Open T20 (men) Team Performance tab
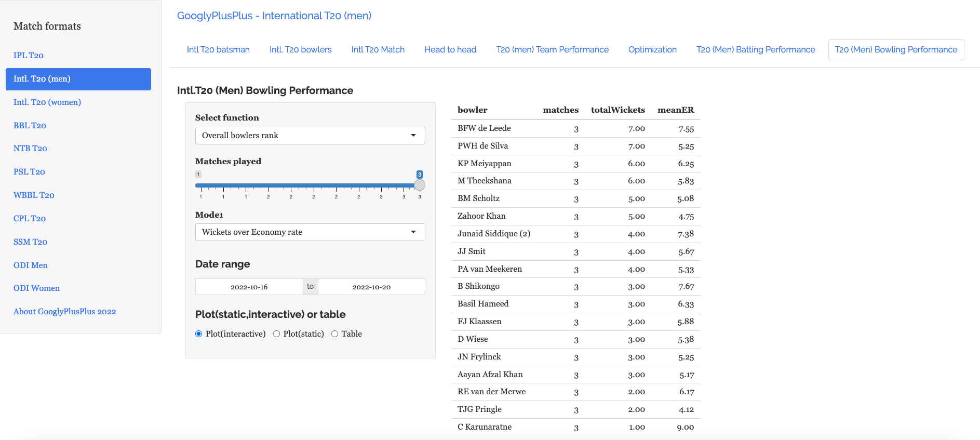 click(552, 50)
